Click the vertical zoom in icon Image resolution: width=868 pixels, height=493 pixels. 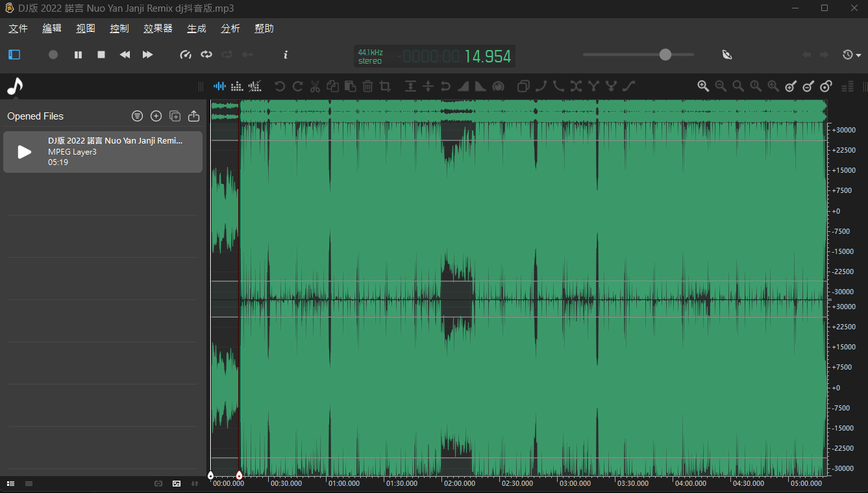[791, 86]
